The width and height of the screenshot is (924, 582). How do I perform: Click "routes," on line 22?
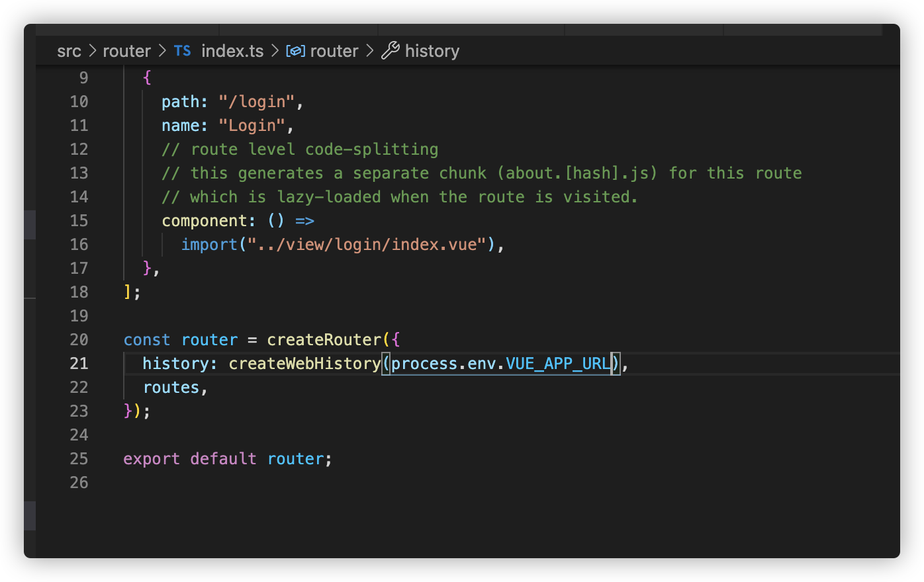pos(175,388)
